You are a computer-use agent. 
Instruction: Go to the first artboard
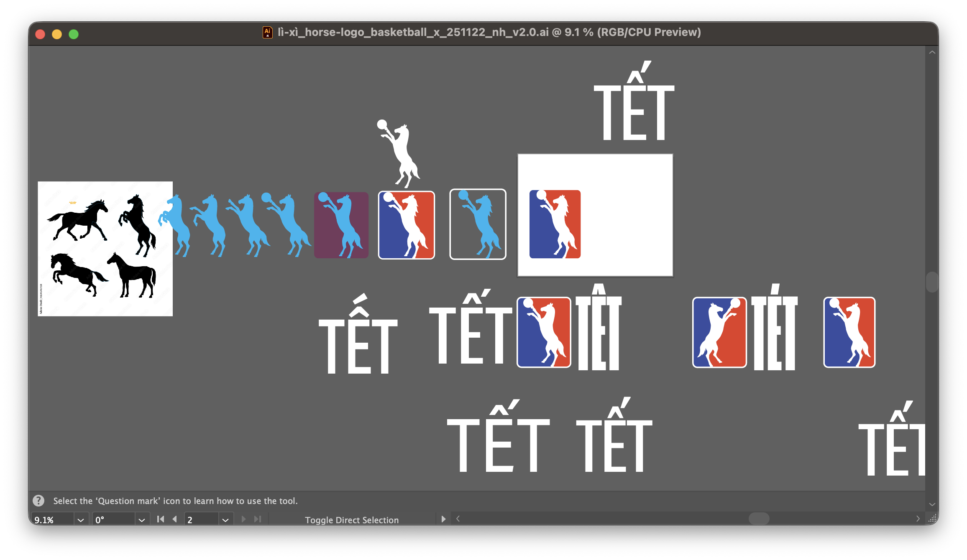click(x=161, y=519)
